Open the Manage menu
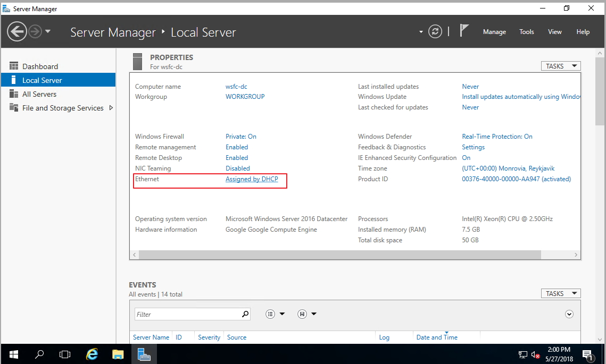The image size is (606, 364). pyautogui.click(x=494, y=32)
